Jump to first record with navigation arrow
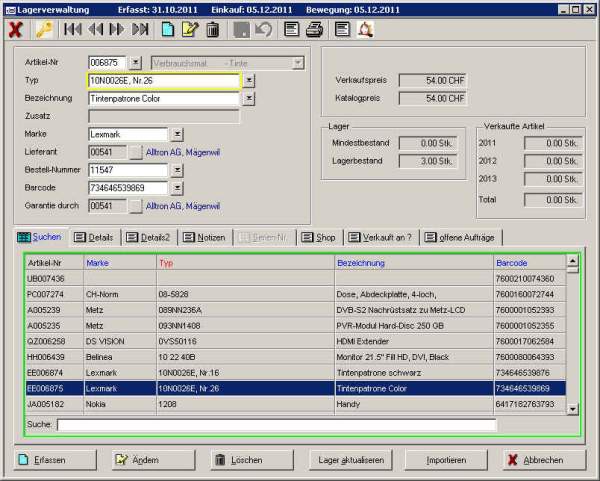Viewport: 600px width, 481px height. 73,29
